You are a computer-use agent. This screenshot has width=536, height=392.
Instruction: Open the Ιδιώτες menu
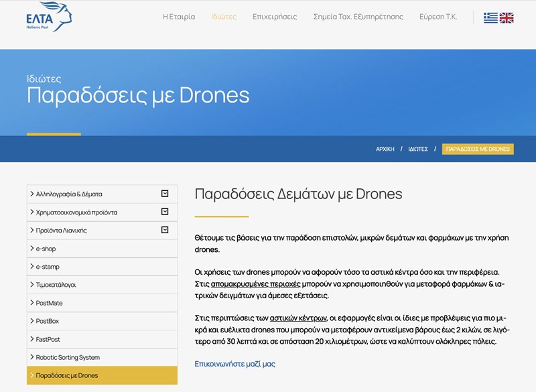pyautogui.click(x=223, y=17)
